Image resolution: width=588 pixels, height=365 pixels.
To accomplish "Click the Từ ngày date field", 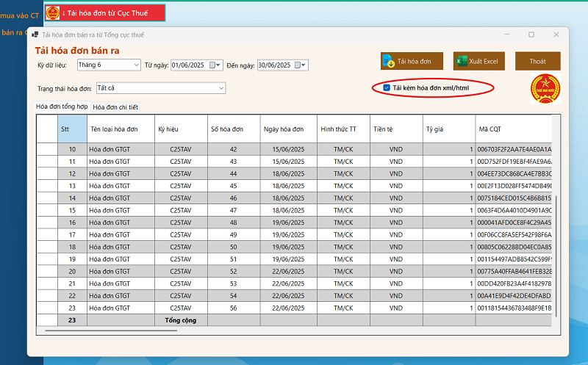I will 188,65.
